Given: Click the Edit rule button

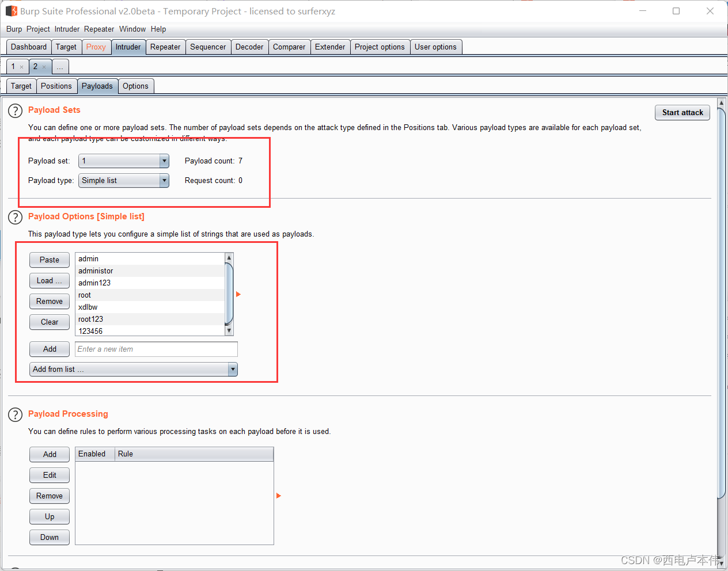Looking at the screenshot, I should 50,475.
